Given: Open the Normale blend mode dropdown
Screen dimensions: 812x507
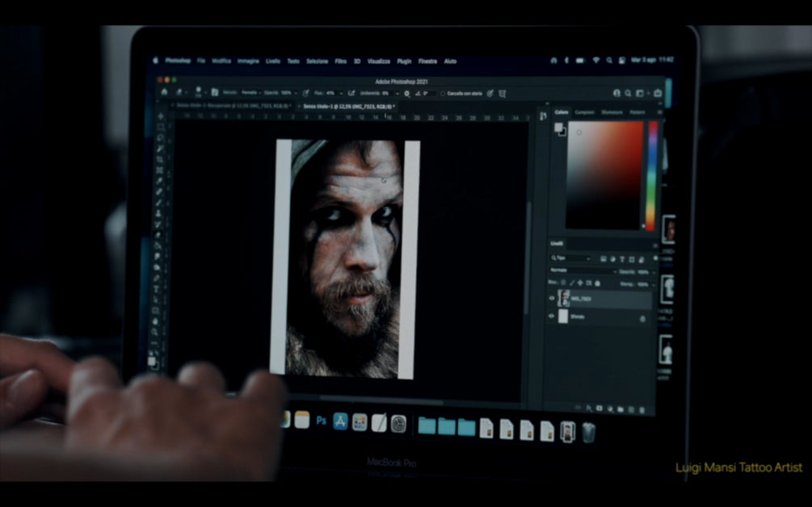Looking at the screenshot, I should (580, 270).
